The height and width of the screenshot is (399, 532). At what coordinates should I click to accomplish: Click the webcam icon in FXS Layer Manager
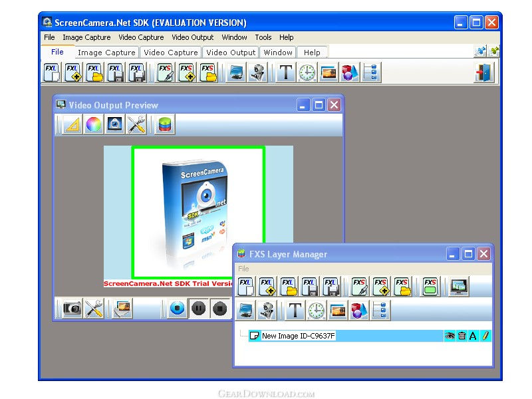(x=267, y=311)
